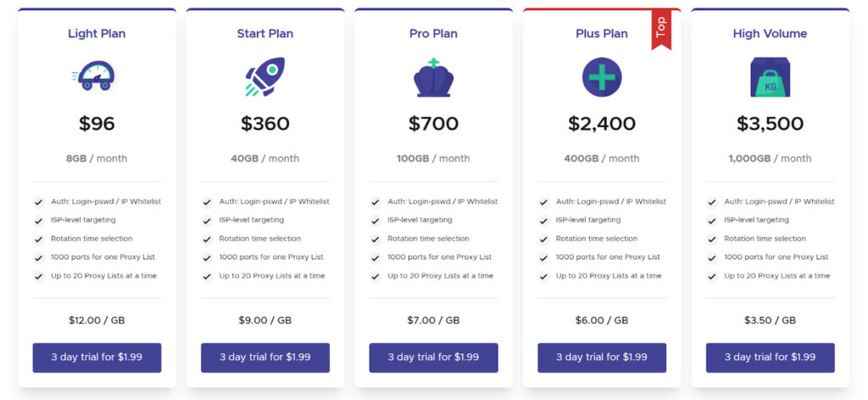This screenshot has width=868, height=400.
Task: Start the Light Plan 3 day trial
Action: click(97, 358)
